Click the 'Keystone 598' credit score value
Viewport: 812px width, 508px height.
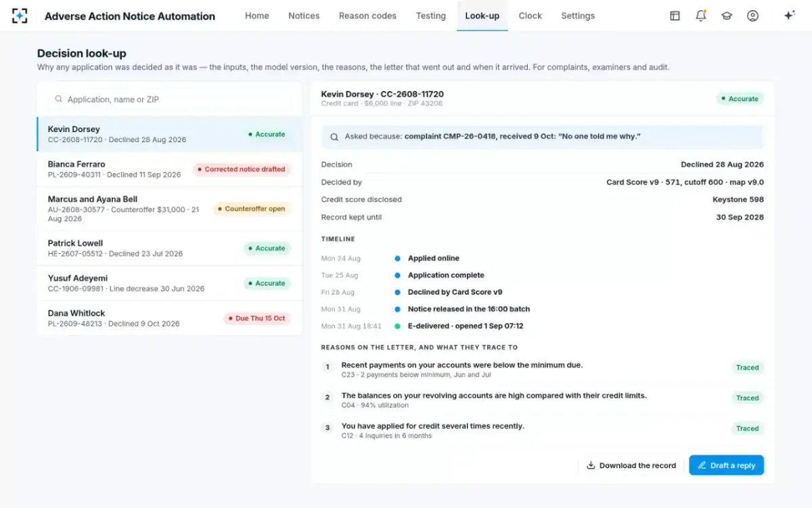(738, 200)
